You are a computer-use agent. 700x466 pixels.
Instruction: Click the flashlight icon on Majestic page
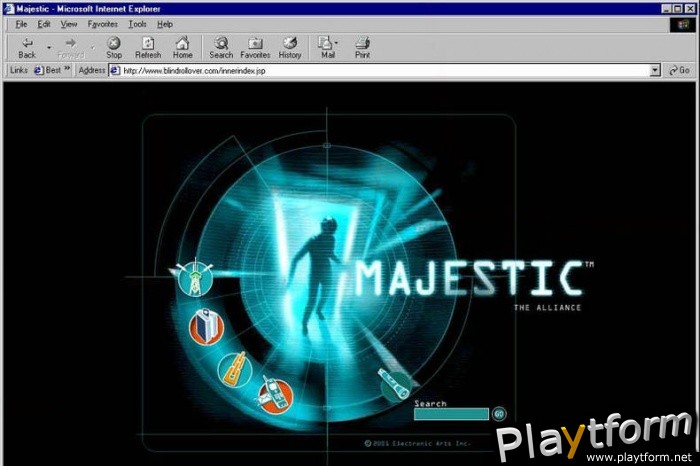coord(396,384)
